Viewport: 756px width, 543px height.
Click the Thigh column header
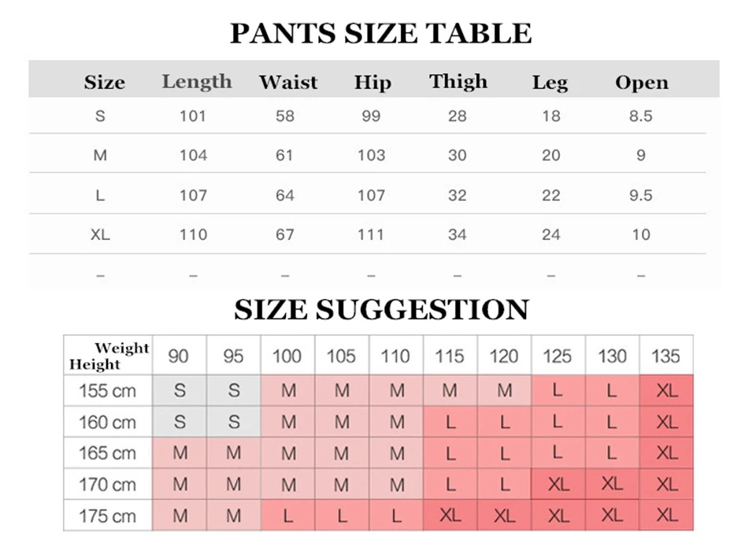click(458, 82)
